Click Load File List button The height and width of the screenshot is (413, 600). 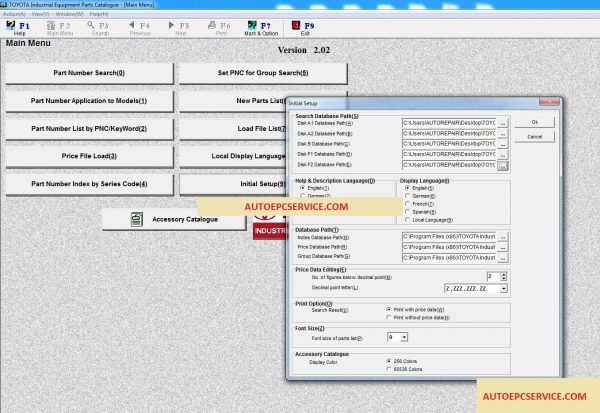coord(233,129)
